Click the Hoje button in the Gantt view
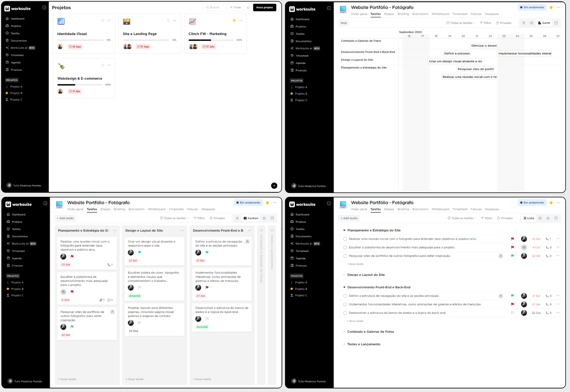This screenshot has width=570, height=392. [x=343, y=23]
